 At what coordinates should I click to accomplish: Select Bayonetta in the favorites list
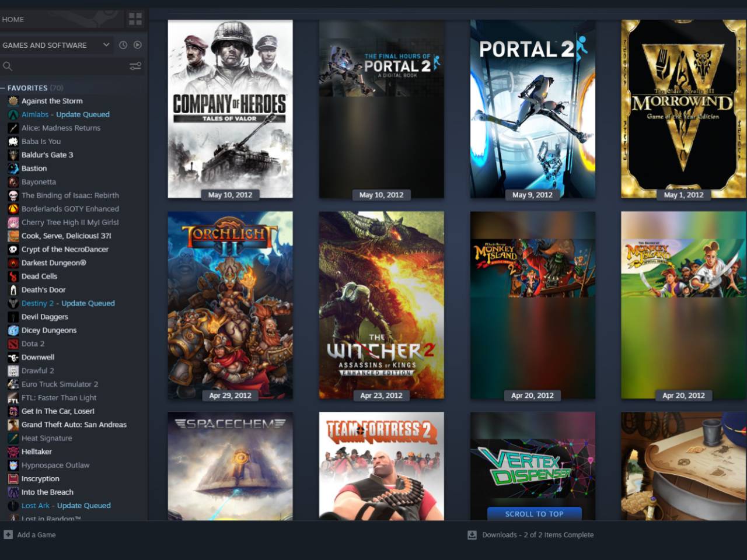point(39,182)
